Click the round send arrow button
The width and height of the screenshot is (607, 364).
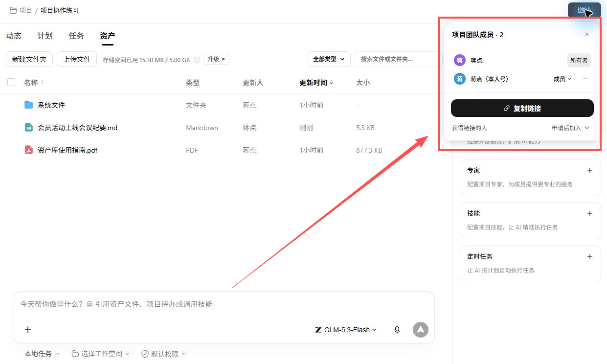(x=421, y=330)
